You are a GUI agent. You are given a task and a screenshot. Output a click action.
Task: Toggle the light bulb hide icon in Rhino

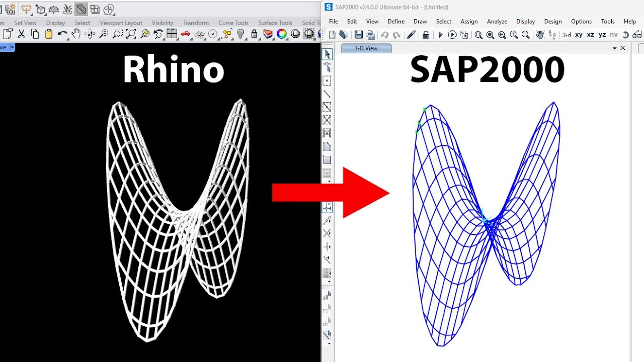[240, 34]
